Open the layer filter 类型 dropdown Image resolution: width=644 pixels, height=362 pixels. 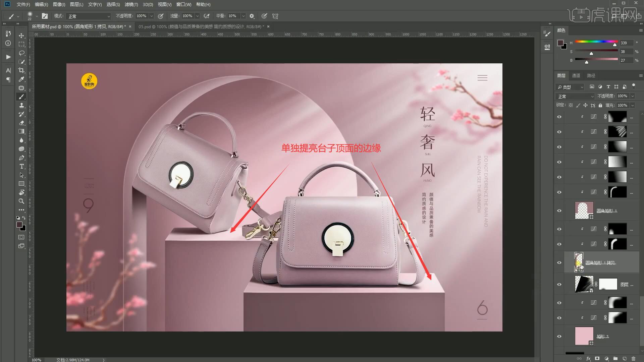[x=571, y=87]
